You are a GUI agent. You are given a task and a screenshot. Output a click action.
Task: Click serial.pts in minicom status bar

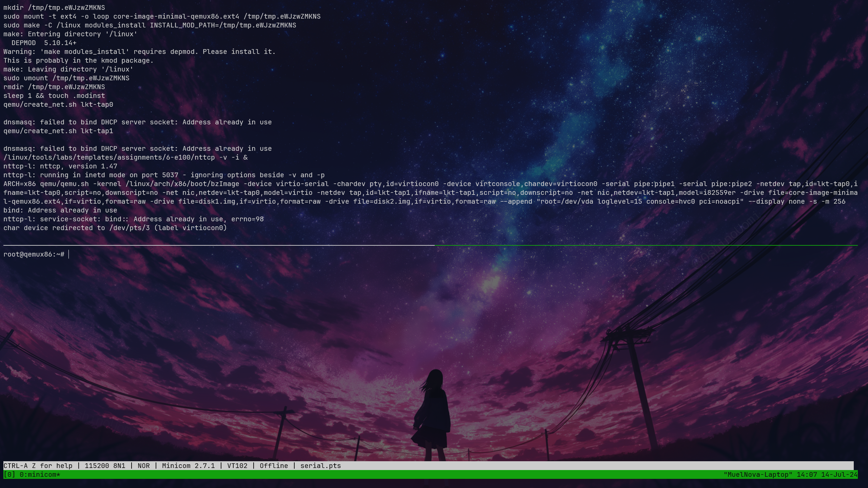[x=320, y=466]
